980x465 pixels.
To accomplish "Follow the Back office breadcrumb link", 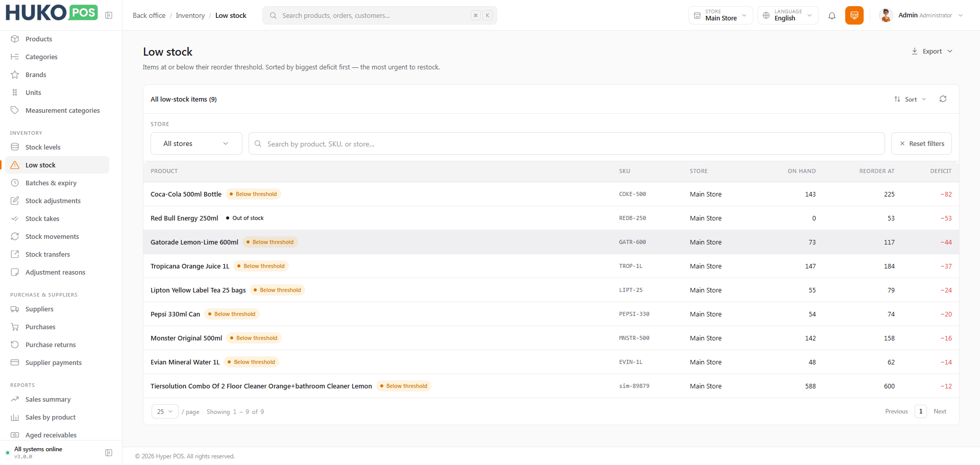I will pyautogui.click(x=149, y=15).
